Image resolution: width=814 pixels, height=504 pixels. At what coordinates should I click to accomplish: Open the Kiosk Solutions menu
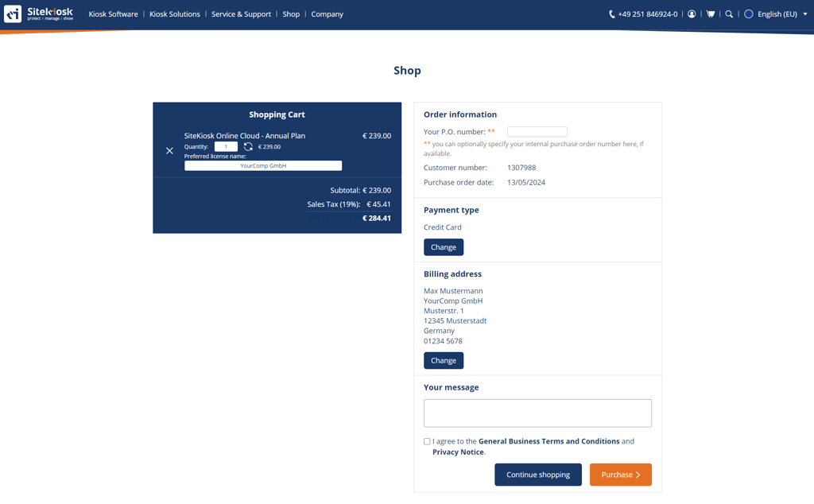(175, 14)
